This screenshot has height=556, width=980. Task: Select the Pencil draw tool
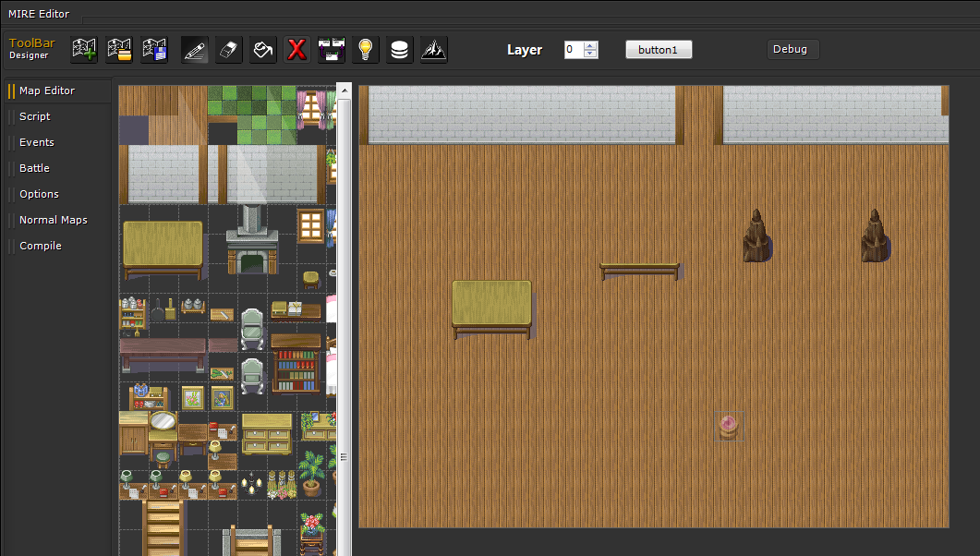coord(194,50)
